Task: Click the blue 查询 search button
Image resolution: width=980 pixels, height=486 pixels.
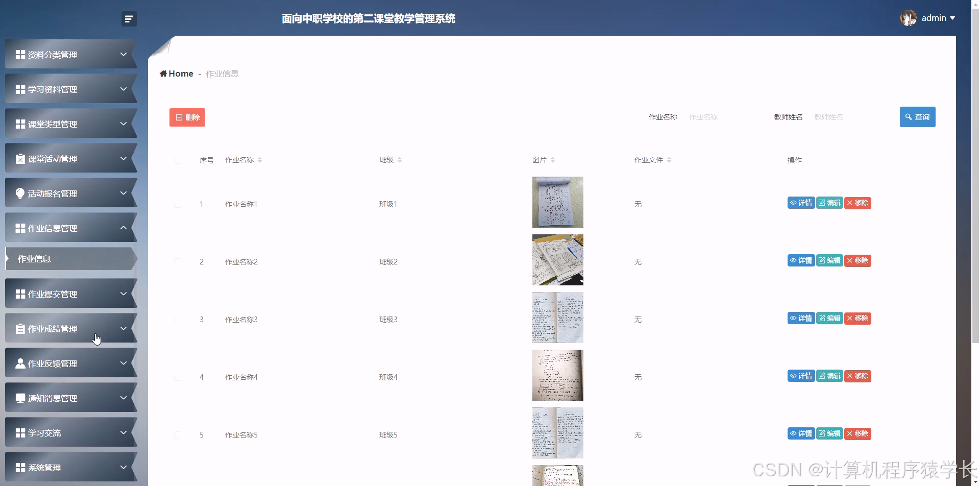Action: pyautogui.click(x=917, y=117)
